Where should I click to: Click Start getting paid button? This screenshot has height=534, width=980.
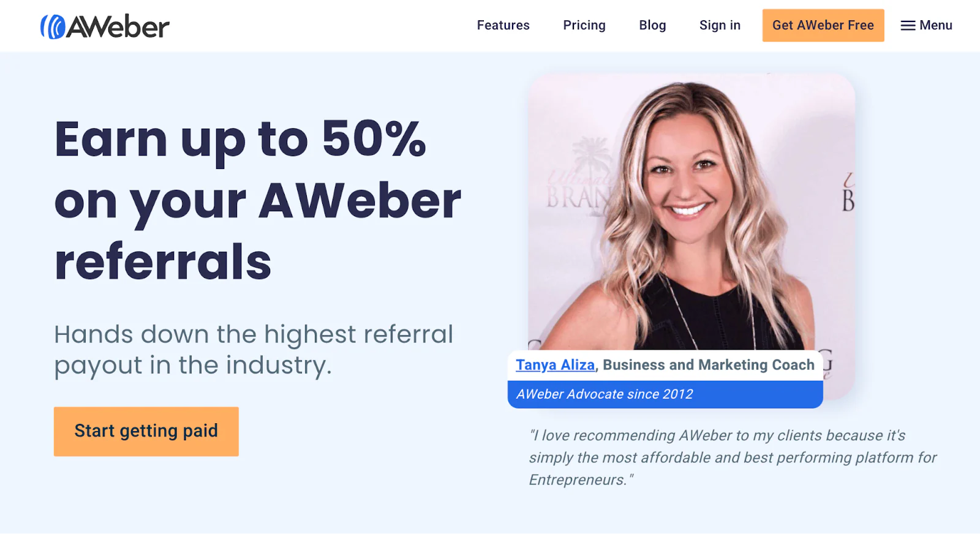pos(146,431)
